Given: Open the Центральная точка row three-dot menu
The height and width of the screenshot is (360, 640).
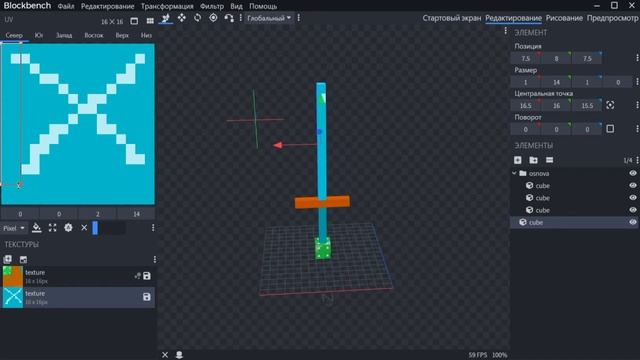Looking at the screenshot, I should 637,105.
